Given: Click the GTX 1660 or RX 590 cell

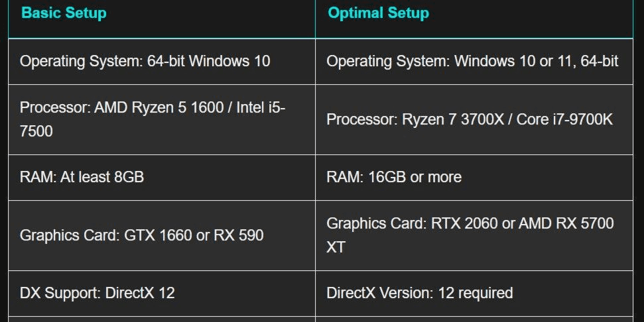Looking at the screenshot, I should point(162,235).
